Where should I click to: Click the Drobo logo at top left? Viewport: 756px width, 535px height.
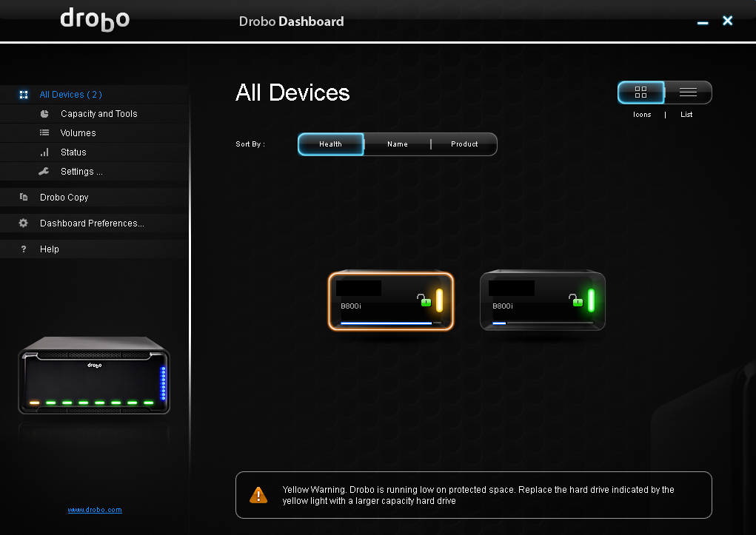[x=95, y=20]
